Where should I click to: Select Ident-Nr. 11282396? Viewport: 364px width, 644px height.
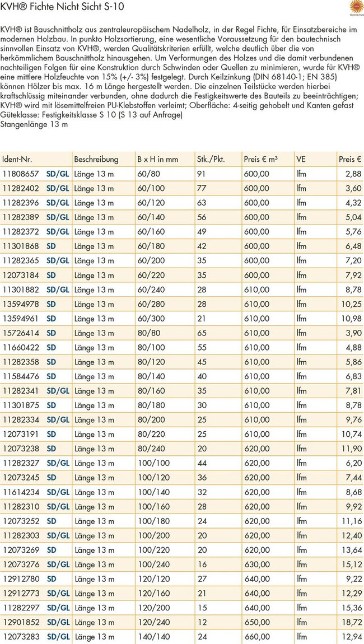point(21,203)
